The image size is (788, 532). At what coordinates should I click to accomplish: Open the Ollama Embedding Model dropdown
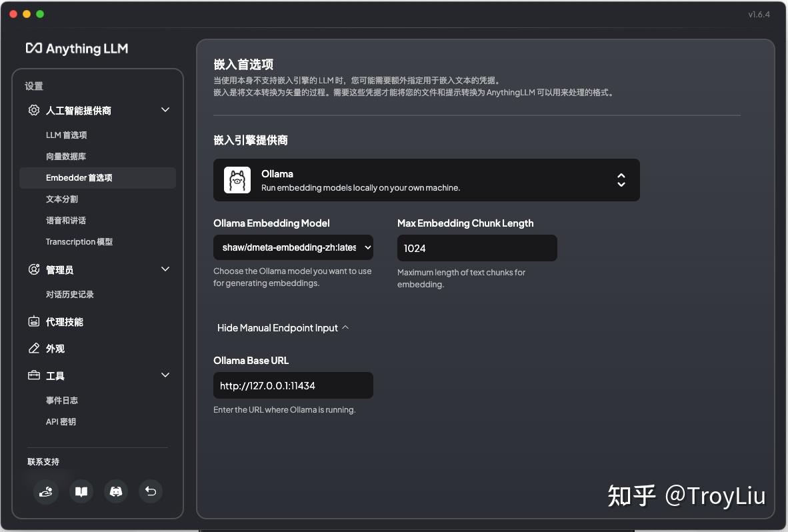coord(293,247)
